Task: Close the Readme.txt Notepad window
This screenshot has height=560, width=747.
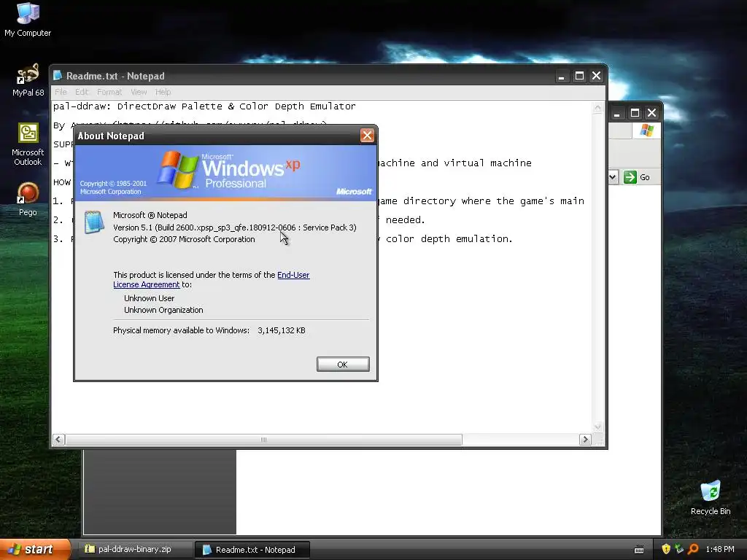Action: click(x=596, y=76)
